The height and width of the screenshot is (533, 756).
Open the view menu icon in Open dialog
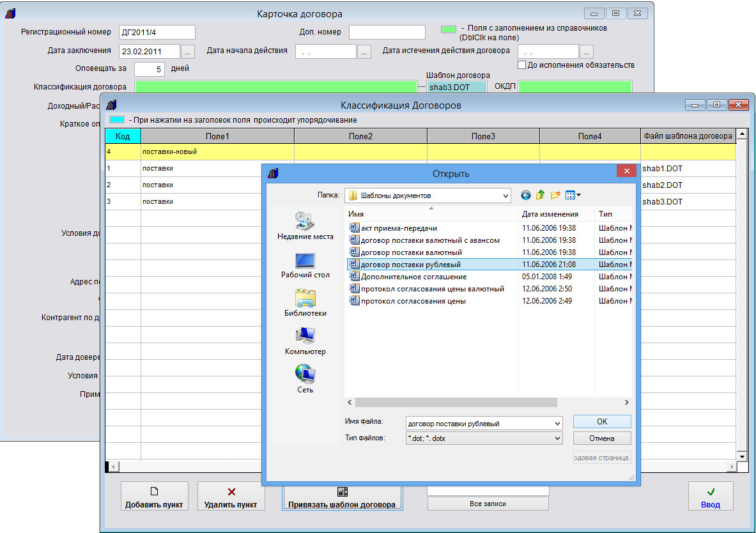click(x=573, y=196)
